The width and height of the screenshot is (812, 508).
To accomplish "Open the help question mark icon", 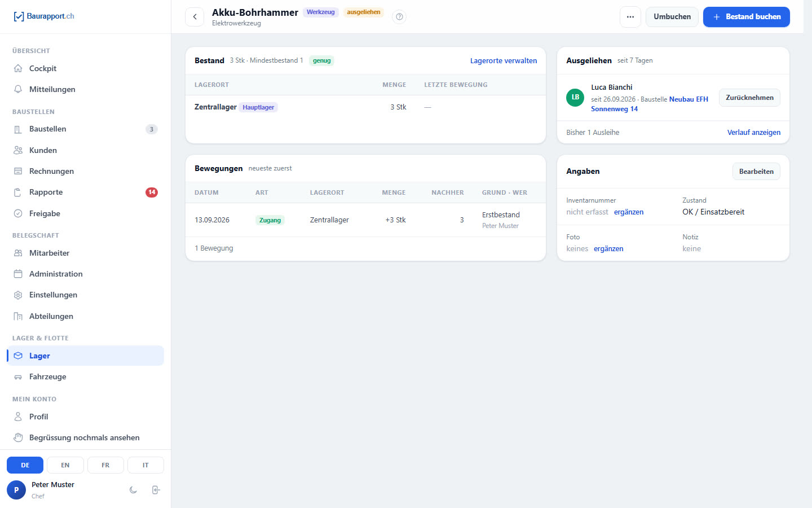I will click(399, 17).
